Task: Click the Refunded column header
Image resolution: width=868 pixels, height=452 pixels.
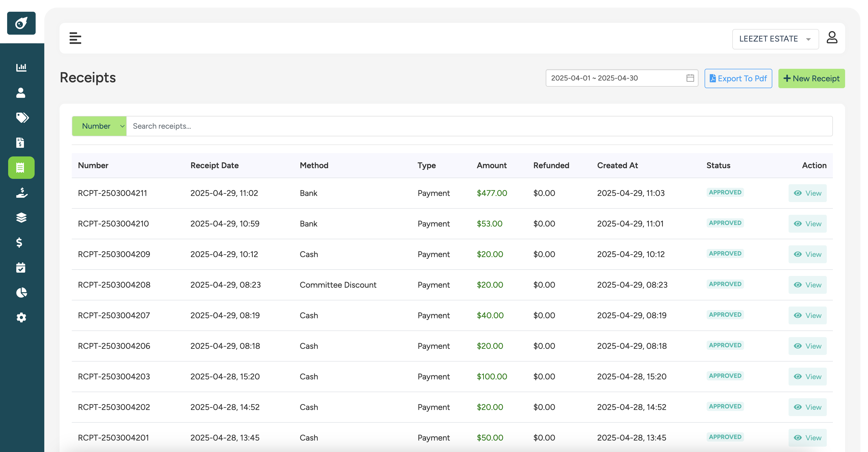Action: (551, 166)
